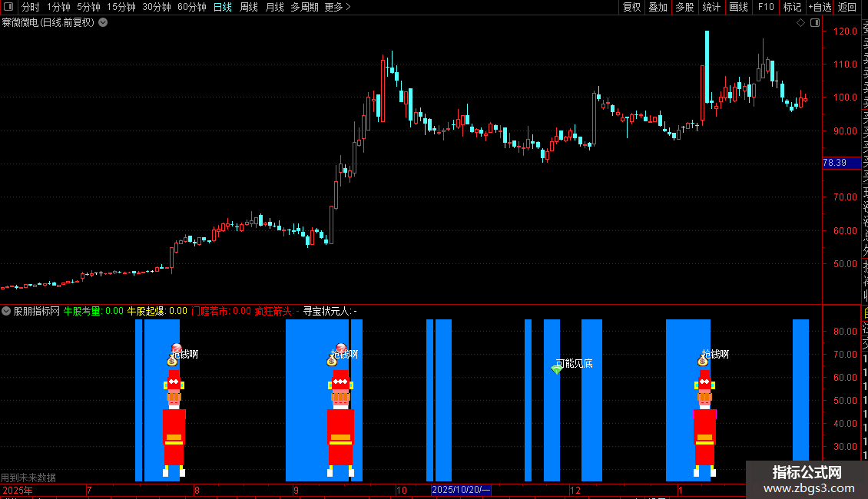The image size is (868, 499).
Task: Select the 日线 daily chart tab
Action: [223, 7]
